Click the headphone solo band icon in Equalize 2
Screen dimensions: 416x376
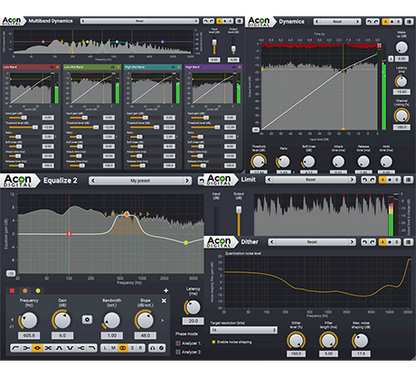coord(153,348)
